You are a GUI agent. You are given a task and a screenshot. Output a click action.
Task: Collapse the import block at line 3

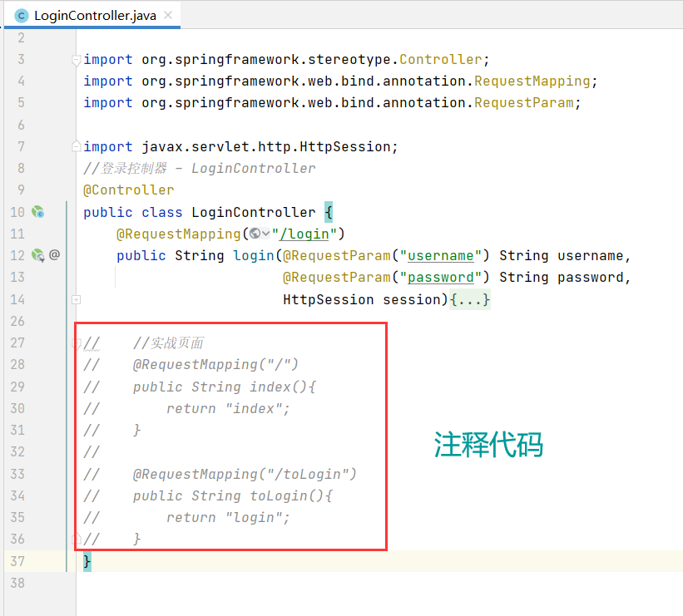[76, 60]
